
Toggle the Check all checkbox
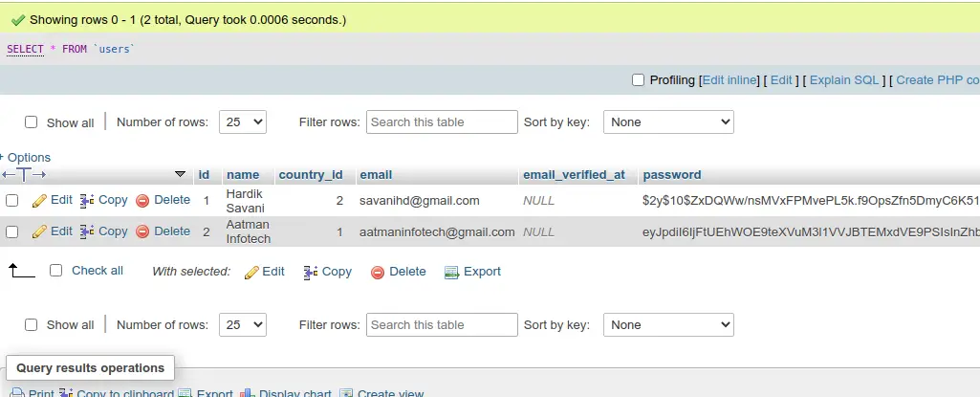56,270
